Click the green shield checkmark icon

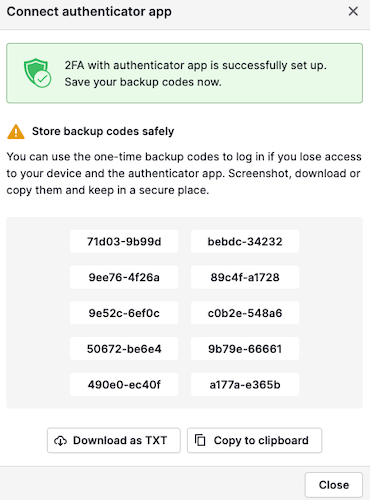(37, 73)
